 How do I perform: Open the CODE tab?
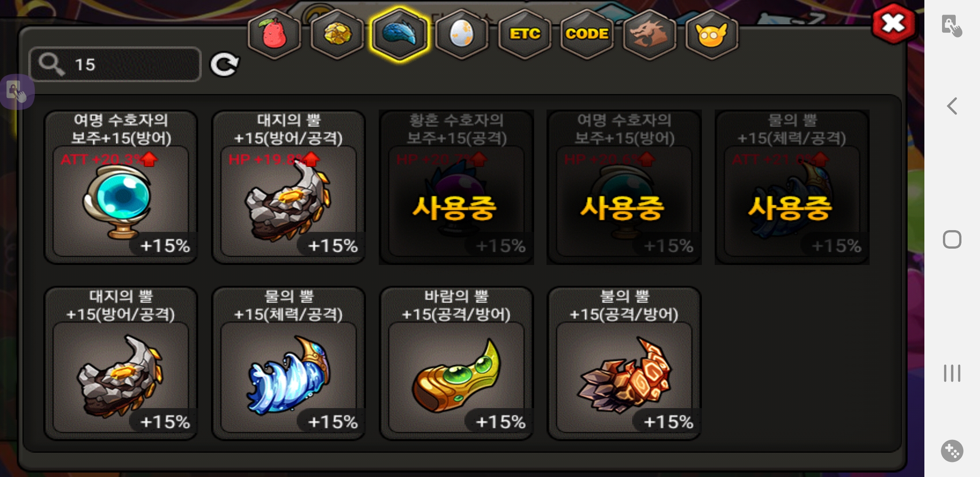point(587,34)
